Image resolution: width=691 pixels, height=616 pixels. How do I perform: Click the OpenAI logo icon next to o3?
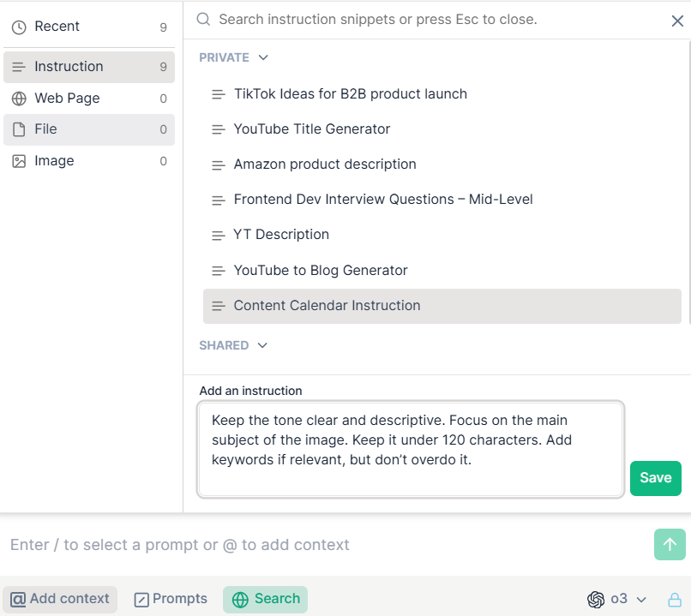pos(596,599)
